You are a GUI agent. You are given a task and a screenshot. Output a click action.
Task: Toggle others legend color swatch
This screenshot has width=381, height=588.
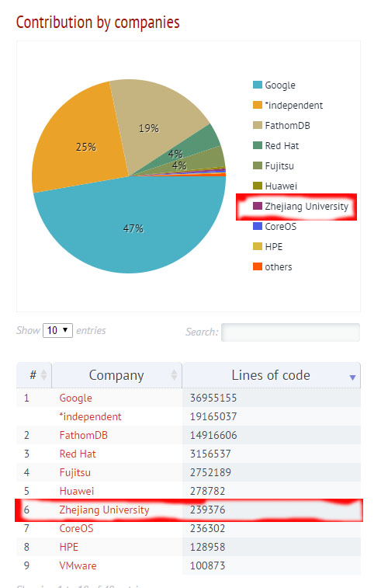tap(258, 266)
